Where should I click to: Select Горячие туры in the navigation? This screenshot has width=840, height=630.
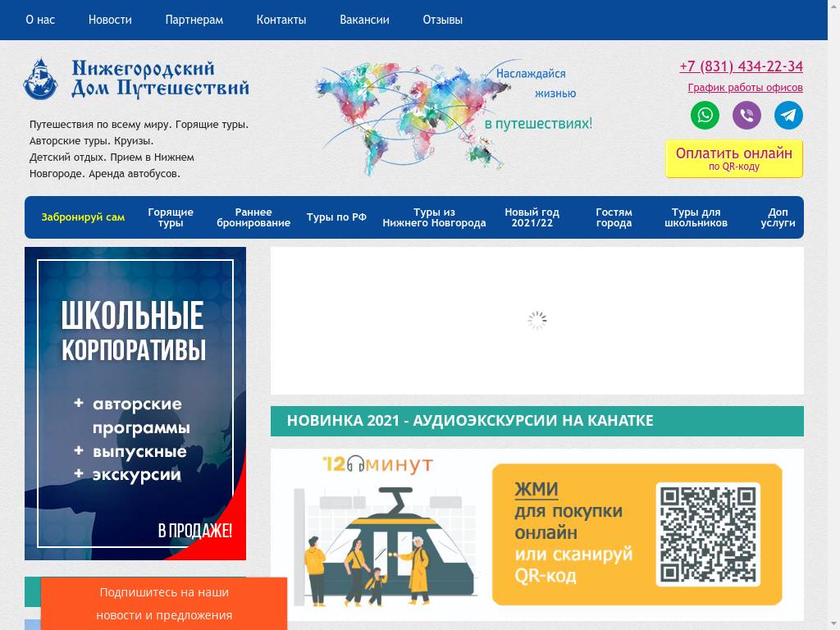point(169,217)
